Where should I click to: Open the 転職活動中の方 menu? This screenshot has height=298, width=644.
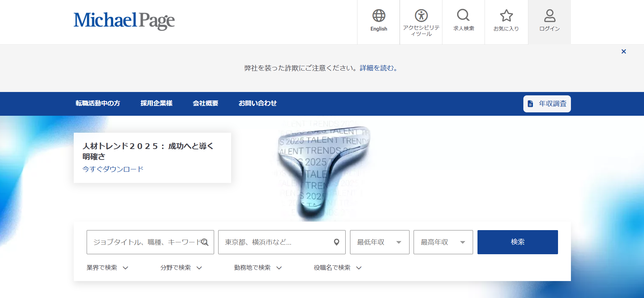point(98,104)
